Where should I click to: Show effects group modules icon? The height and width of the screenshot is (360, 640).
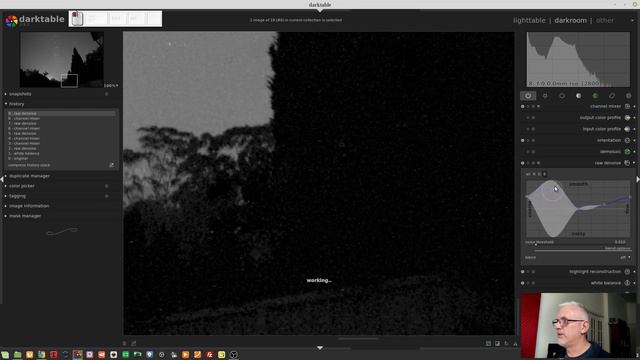pyautogui.click(x=629, y=96)
